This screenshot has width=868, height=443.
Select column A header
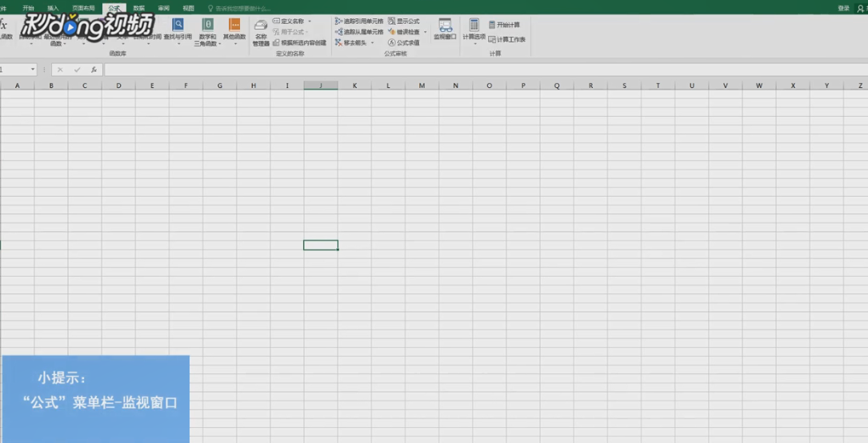(x=17, y=86)
